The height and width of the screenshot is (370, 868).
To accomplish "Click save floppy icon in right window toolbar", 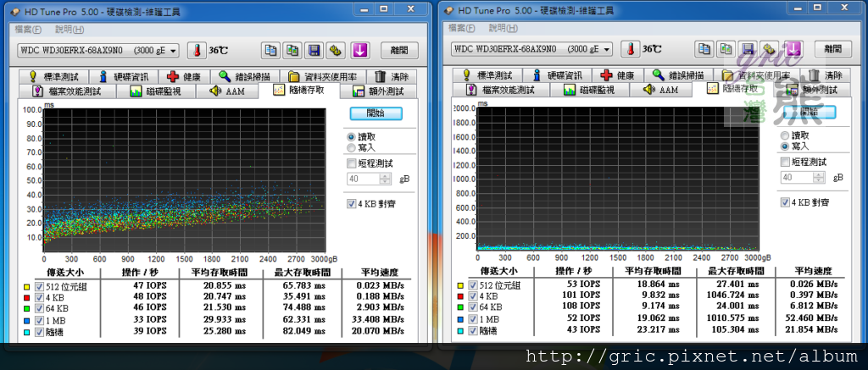I will pos(748,49).
